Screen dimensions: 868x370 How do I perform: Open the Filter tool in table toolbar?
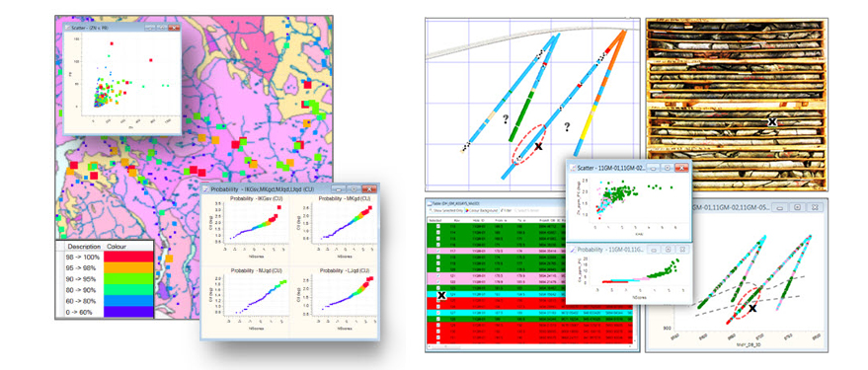[x=506, y=210]
